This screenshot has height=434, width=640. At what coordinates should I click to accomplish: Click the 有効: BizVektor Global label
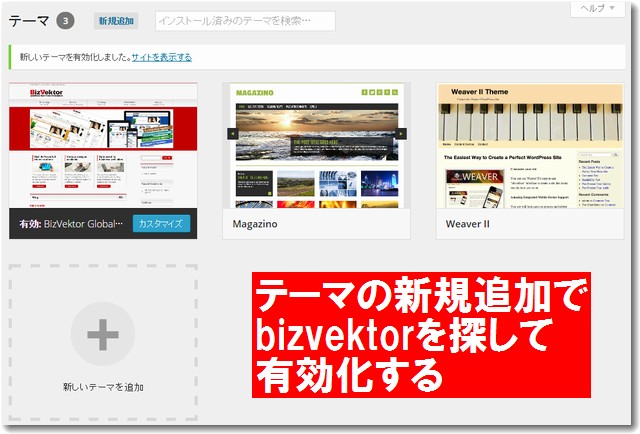(x=71, y=224)
